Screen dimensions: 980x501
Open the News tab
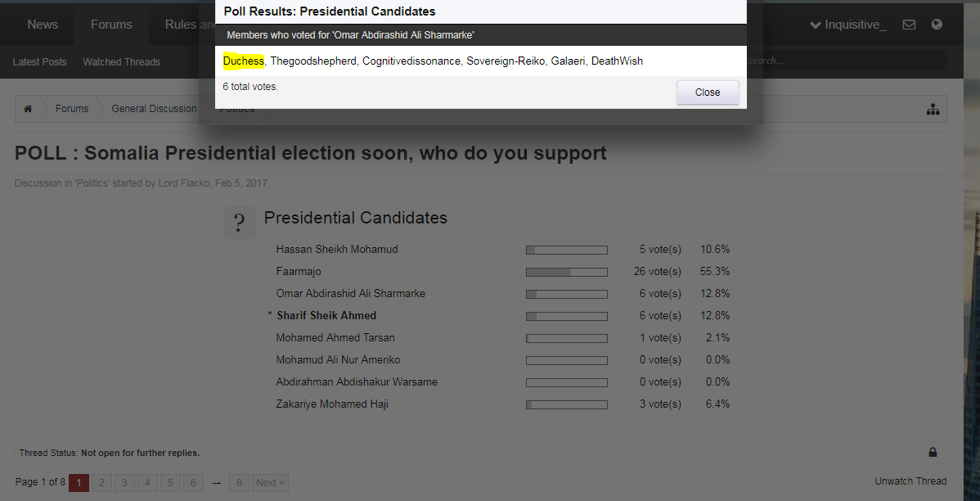click(x=43, y=25)
